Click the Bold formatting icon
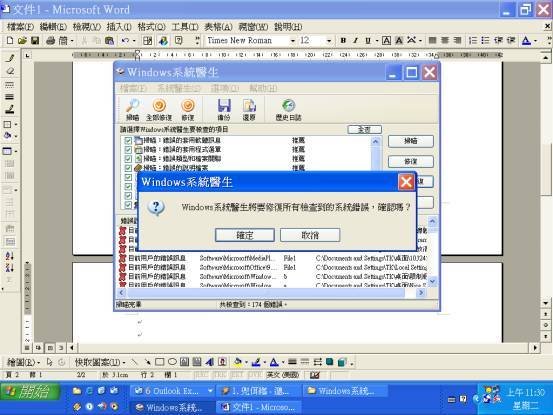 (x=343, y=41)
